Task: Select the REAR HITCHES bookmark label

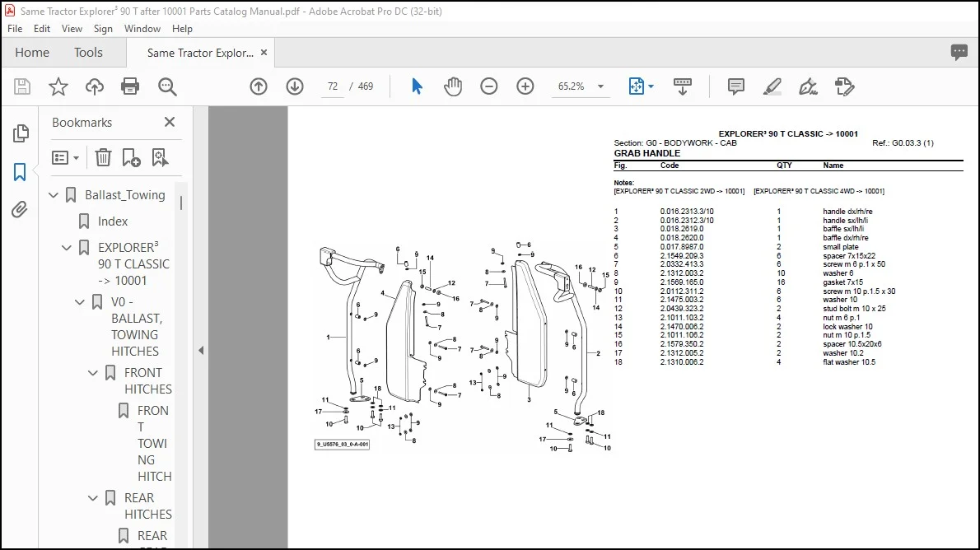Action: coord(147,506)
